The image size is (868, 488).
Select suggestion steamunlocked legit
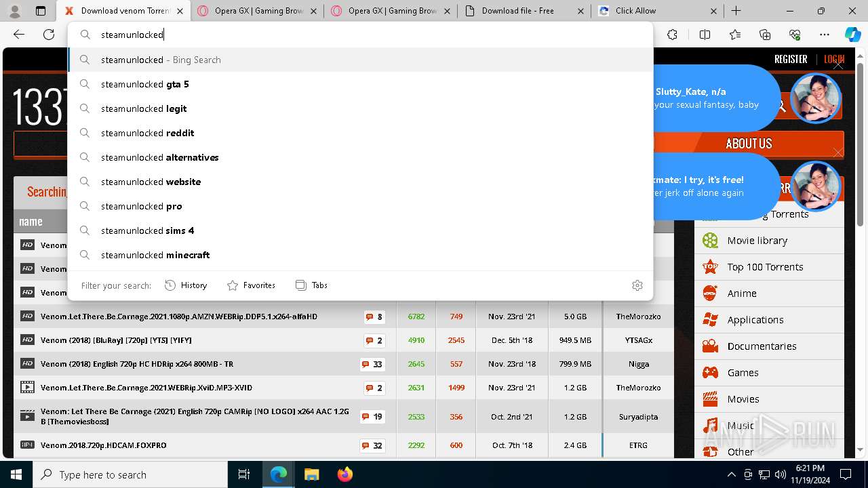(360, 108)
